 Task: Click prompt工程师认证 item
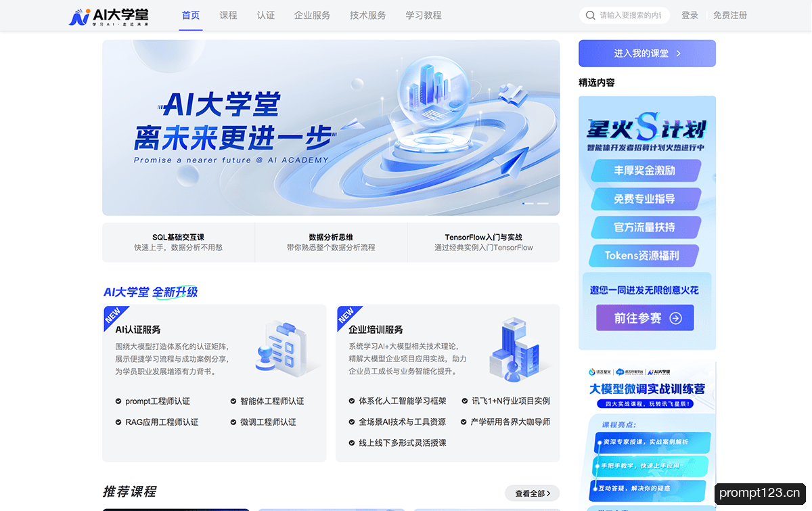(x=153, y=401)
